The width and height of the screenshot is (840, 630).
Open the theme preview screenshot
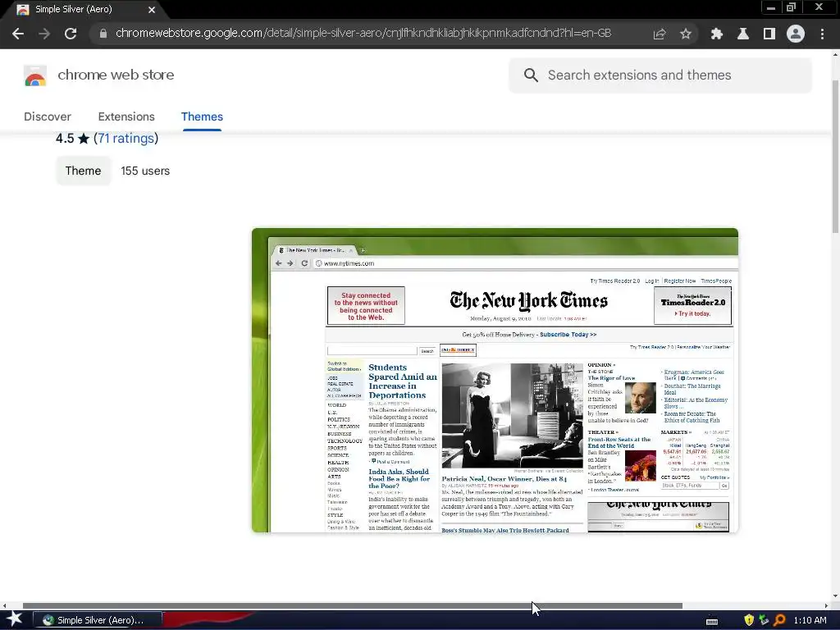point(495,381)
